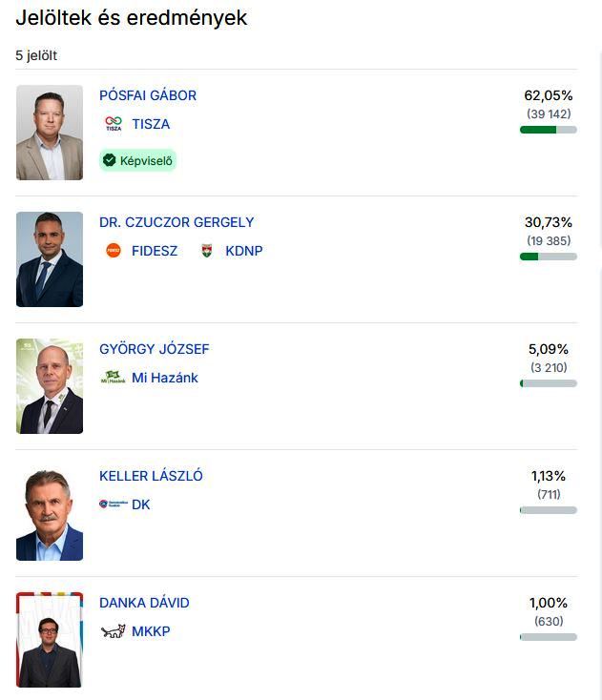Open Danka Dávid's candidate link
Image resolution: width=602 pixels, height=700 pixels.
point(144,603)
